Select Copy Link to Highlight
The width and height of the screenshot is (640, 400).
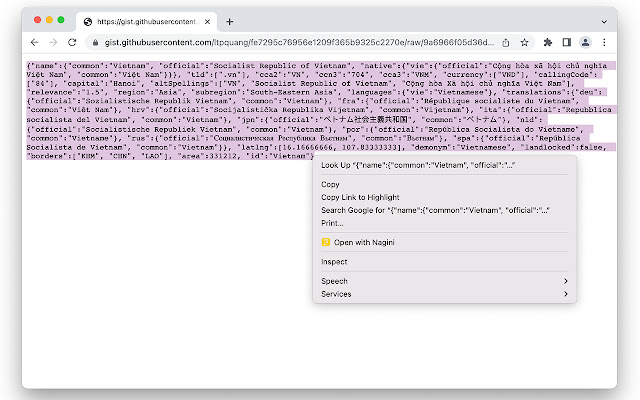[x=358, y=197]
